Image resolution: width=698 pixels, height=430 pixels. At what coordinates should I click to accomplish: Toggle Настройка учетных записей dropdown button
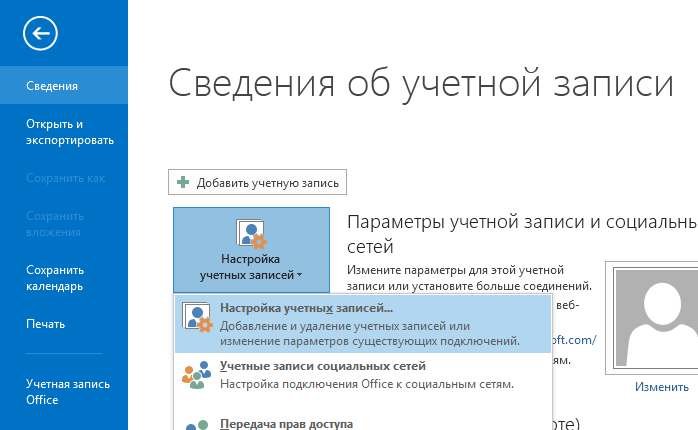click(x=252, y=250)
